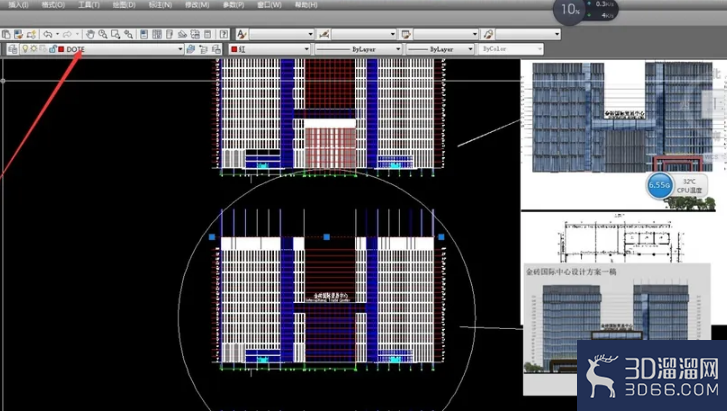This screenshot has width=727, height=411.
Task: Click the top-middle blue selection grip
Action: [x=326, y=237]
